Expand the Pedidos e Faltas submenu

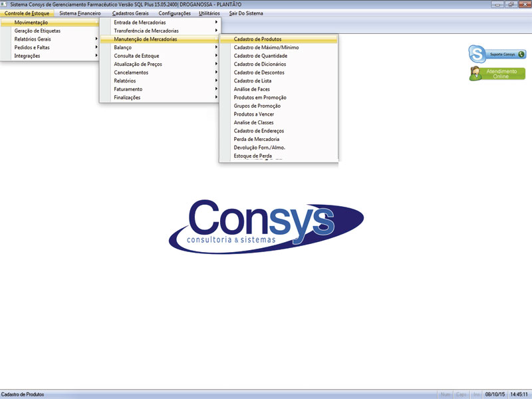click(49, 47)
